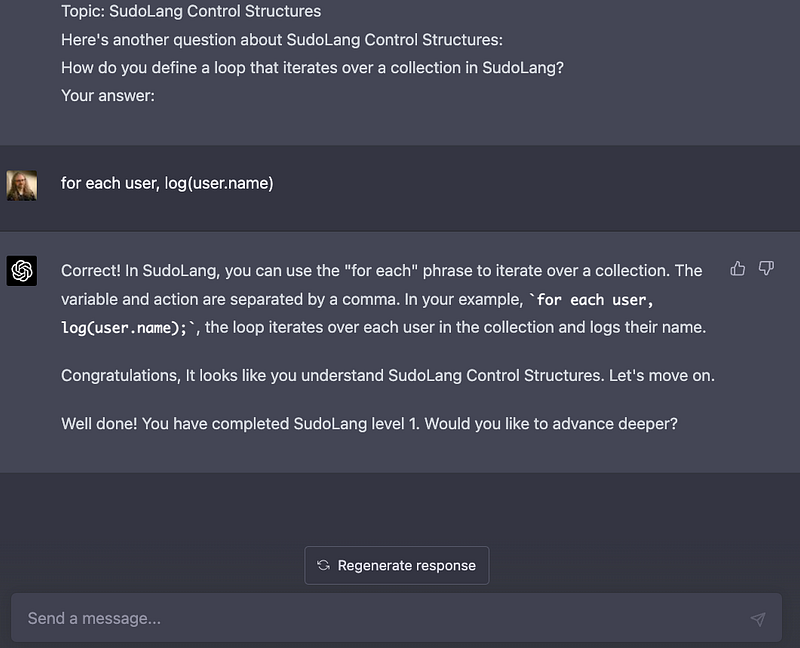This screenshot has height=648, width=800.
Task: Click 'Here's another question about SudoLang' line
Action: pyautogui.click(x=282, y=40)
